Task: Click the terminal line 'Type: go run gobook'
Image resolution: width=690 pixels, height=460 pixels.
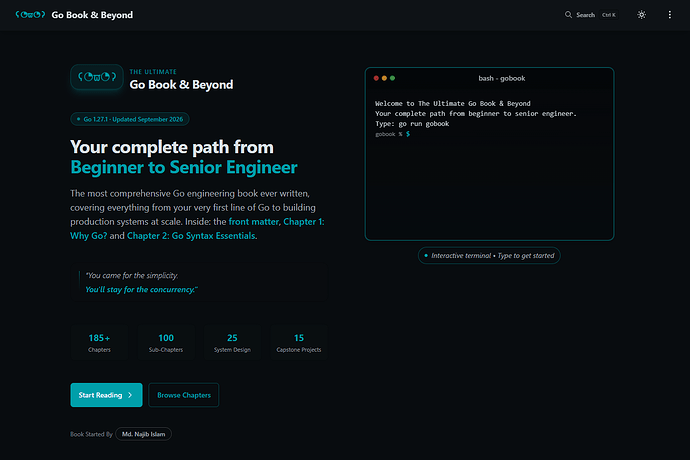Action: [x=412, y=124]
